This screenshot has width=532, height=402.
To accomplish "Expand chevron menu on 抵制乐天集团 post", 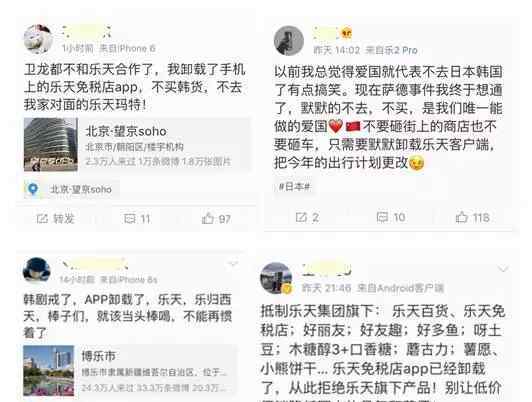I will pos(503,269).
